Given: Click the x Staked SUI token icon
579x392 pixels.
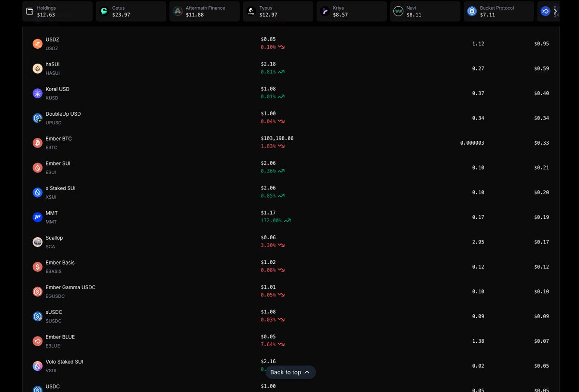Looking at the screenshot, I should coord(38,192).
